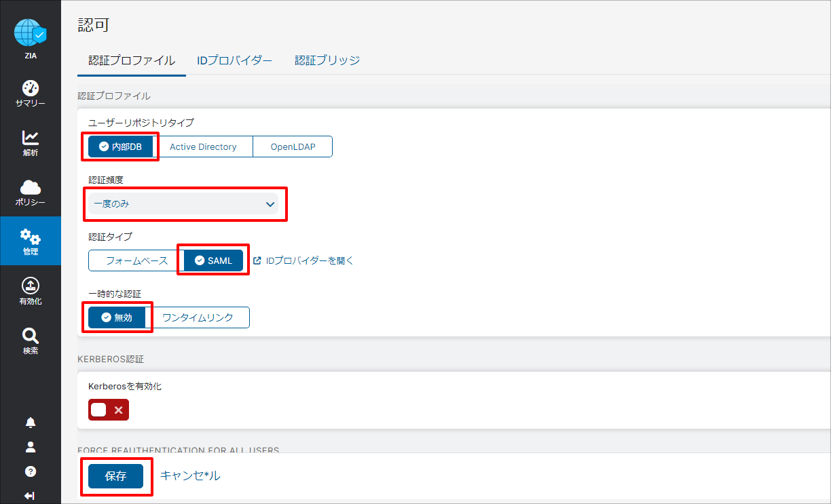Viewport: 831px width, 504px height.
Task: Click the 有効化 activation icon
Action: tap(30, 286)
